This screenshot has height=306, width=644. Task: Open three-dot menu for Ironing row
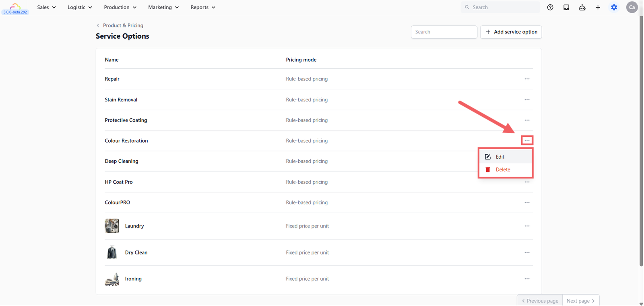[527, 279]
